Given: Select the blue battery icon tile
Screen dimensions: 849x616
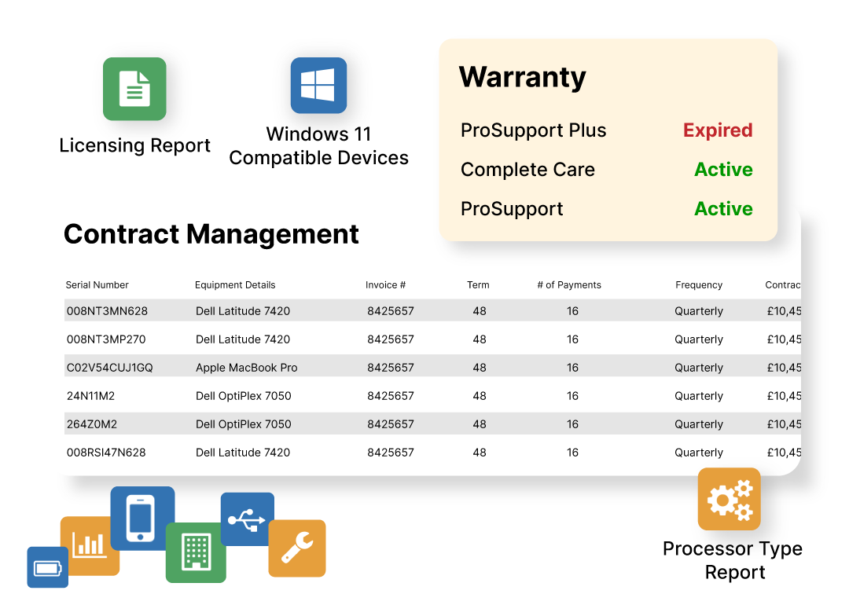Looking at the screenshot, I should pyautogui.click(x=48, y=567).
